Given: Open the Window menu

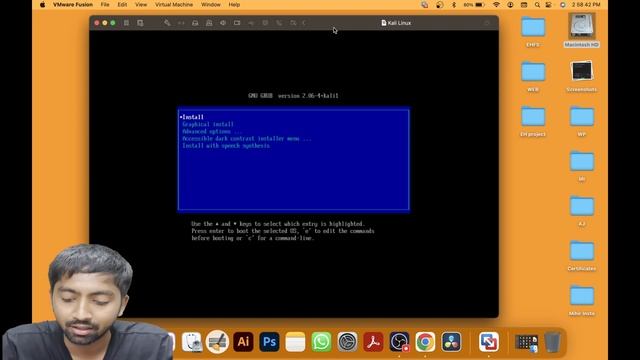Looking at the screenshot, I should tap(211, 5).
